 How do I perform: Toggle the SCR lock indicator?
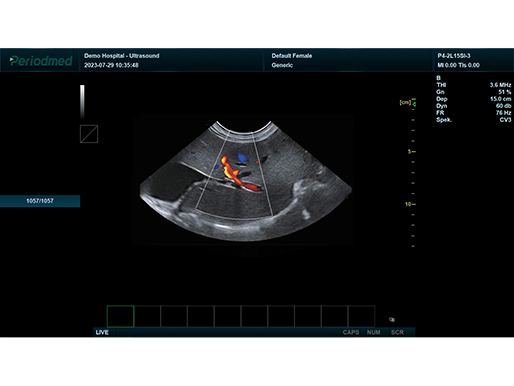click(397, 332)
